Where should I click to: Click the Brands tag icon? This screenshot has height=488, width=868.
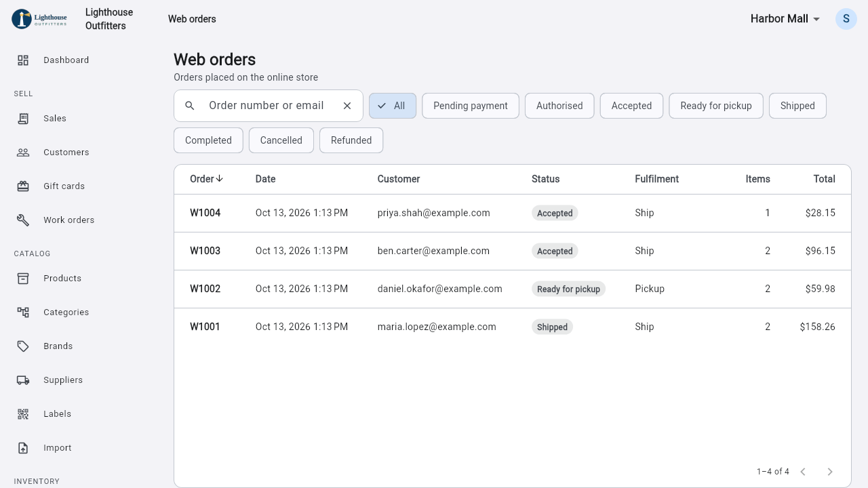pos(23,346)
